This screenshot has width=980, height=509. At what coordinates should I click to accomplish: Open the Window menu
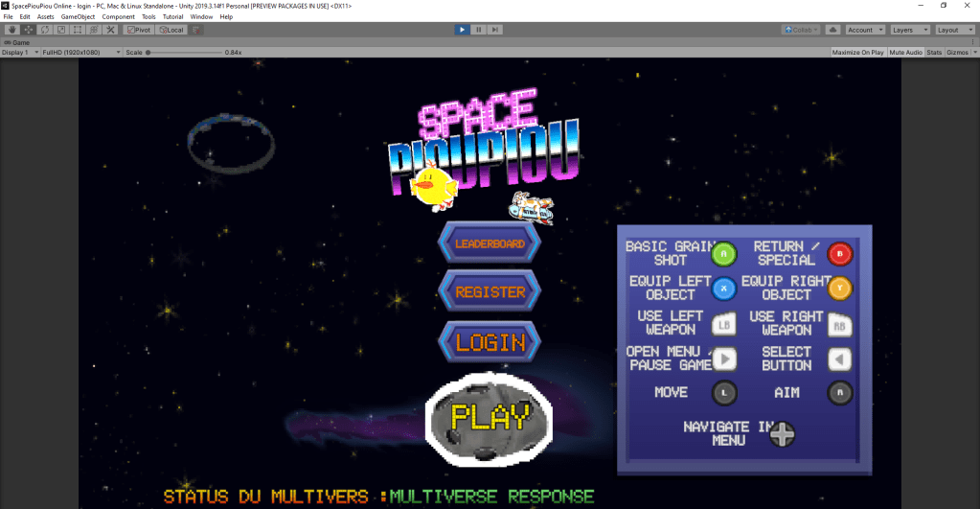(201, 16)
